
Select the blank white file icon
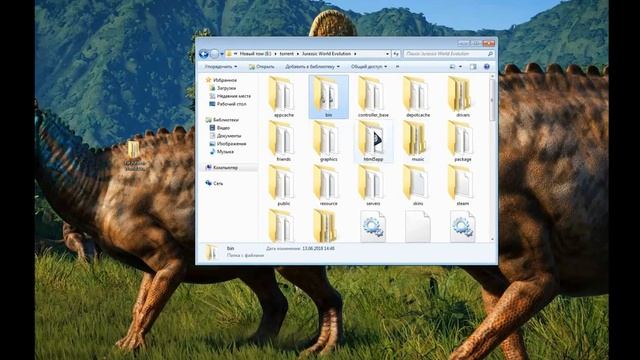pyautogui.click(x=418, y=226)
